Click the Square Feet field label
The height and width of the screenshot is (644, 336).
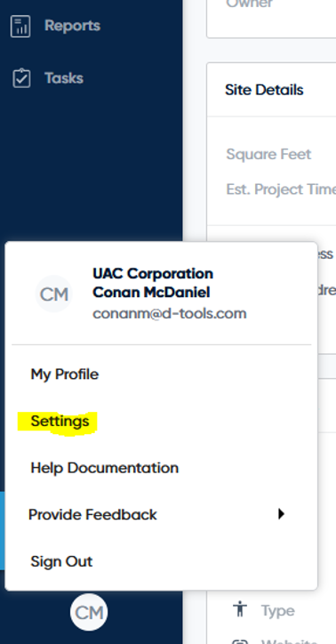(268, 155)
